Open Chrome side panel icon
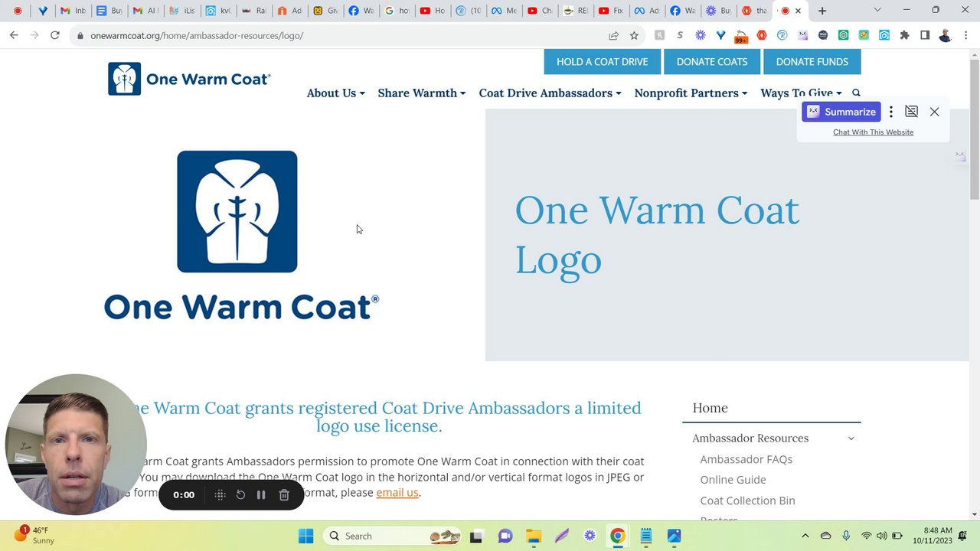 [x=925, y=35]
